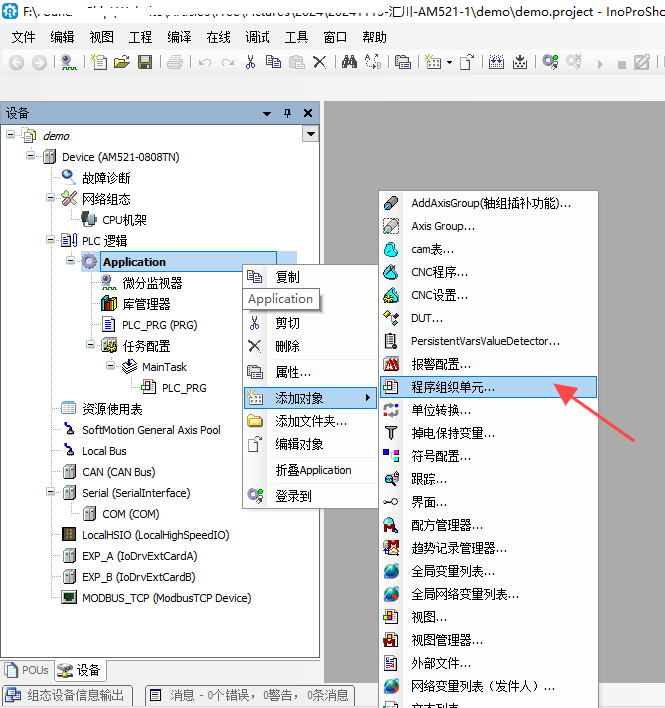Click the Print icon in the toolbar
The height and width of the screenshot is (708, 665).
tap(174, 62)
